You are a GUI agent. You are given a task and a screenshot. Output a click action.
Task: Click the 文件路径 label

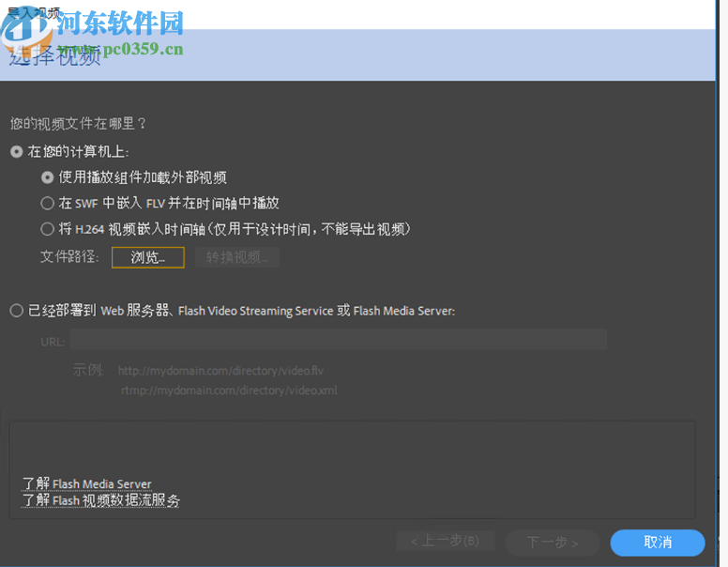pyautogui.click(x=69, y=256)
